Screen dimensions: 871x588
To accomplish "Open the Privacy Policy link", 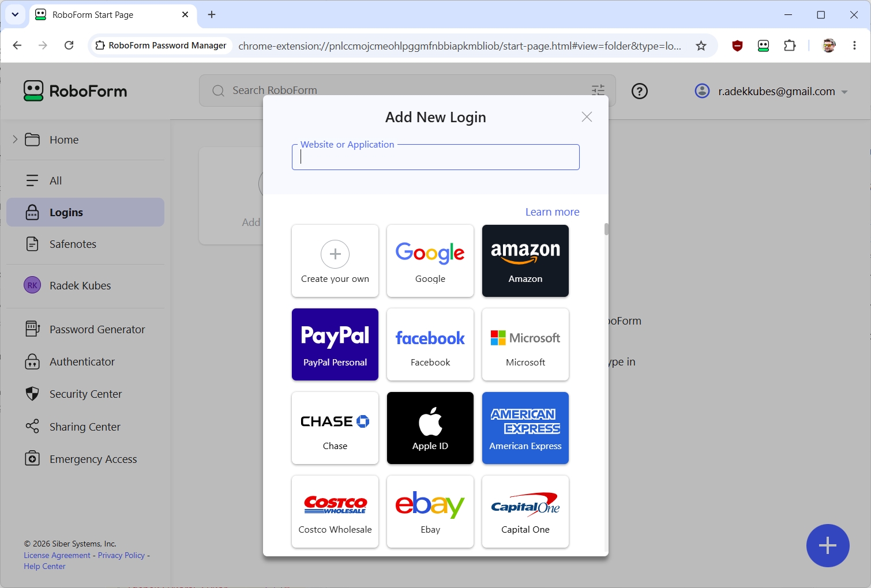I will [x=121, y=555].
